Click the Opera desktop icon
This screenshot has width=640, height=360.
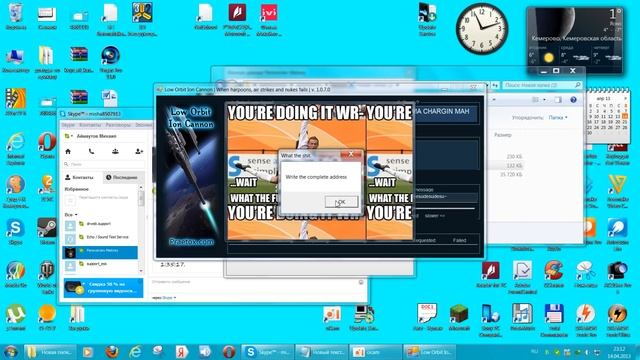pyautogui.click(x=47, y=146)
